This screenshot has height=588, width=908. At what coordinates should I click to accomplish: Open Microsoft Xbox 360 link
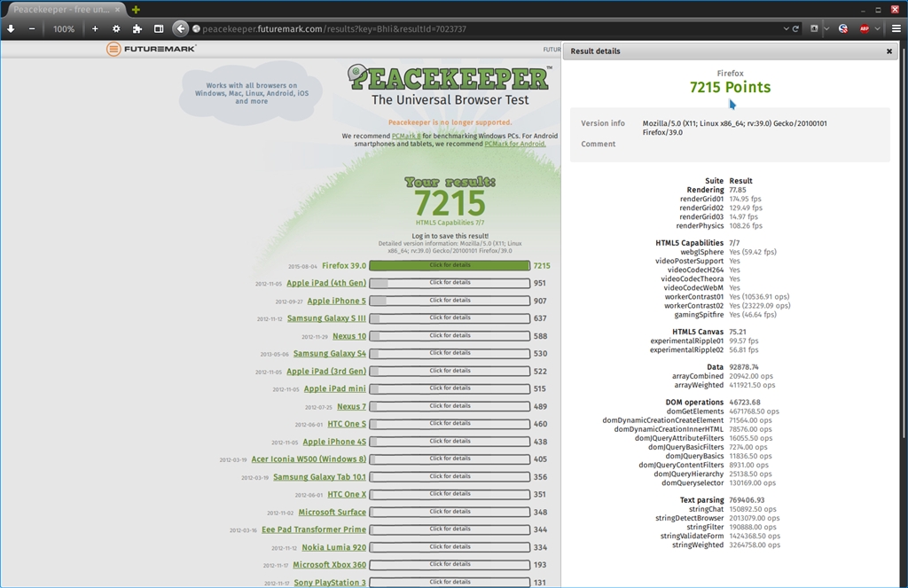tap(330, 565)
